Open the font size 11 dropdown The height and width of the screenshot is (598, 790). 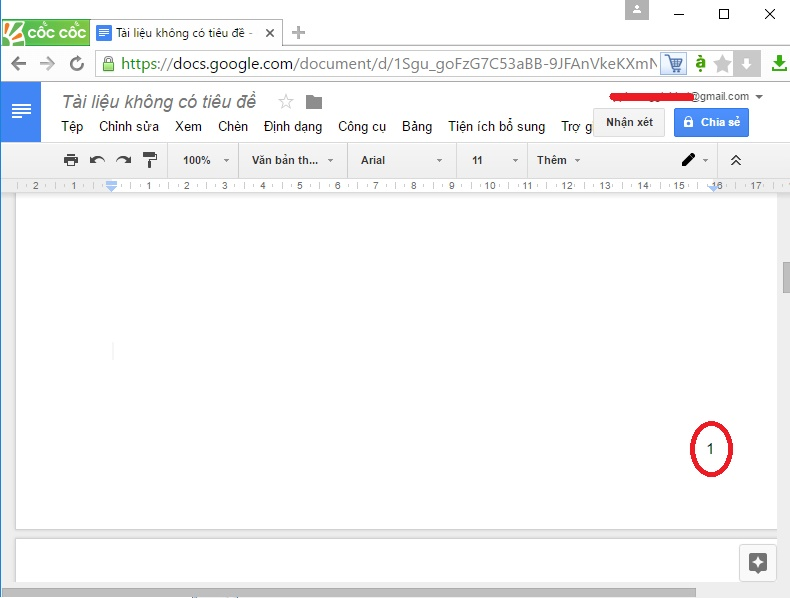pos(495,160)
